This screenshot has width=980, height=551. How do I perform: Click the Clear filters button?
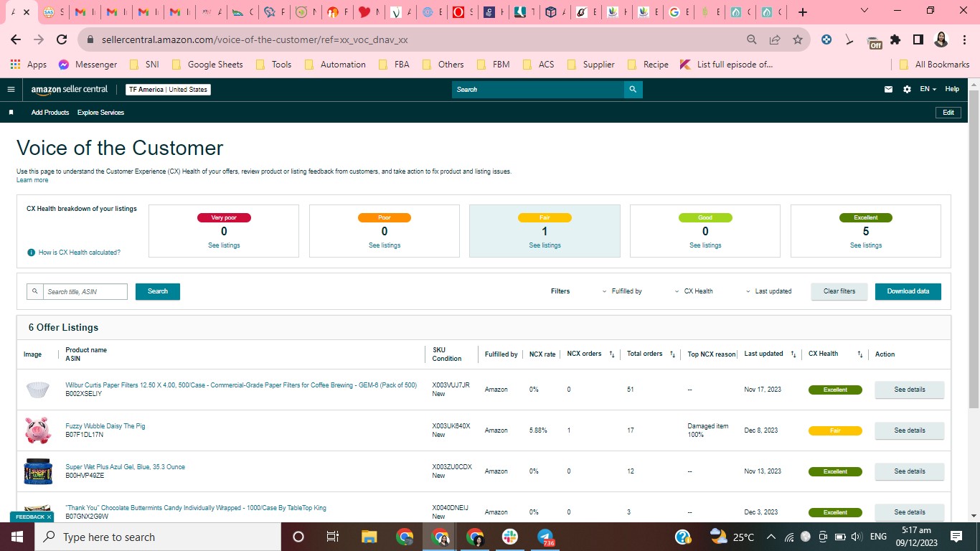pos(839,291)
